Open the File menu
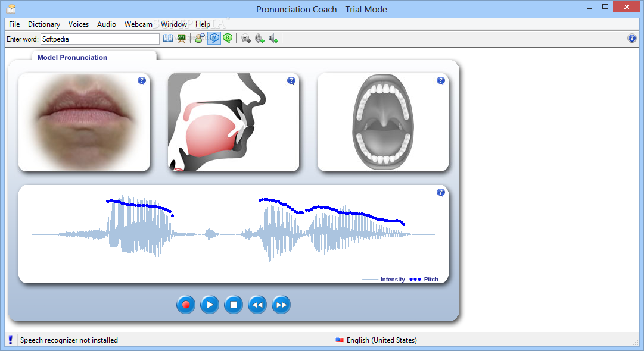The height and width of the screenshot is (351, 644). [14, 24]
